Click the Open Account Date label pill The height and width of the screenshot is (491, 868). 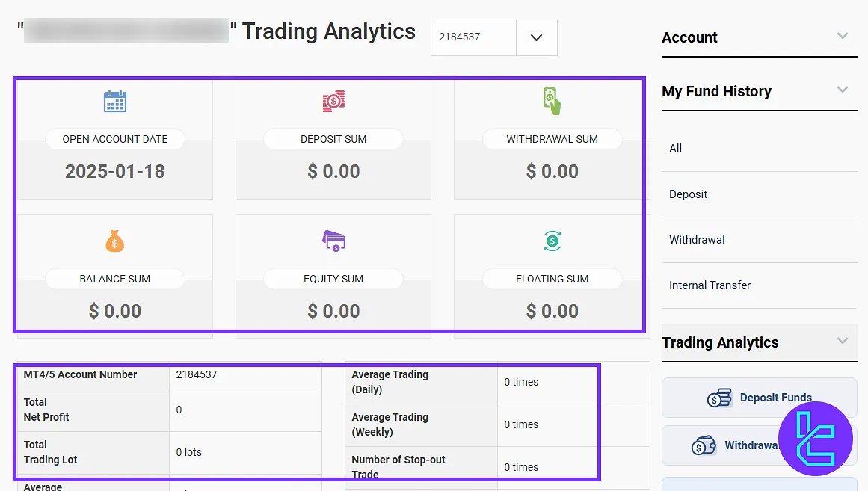[x=114, y=139]
